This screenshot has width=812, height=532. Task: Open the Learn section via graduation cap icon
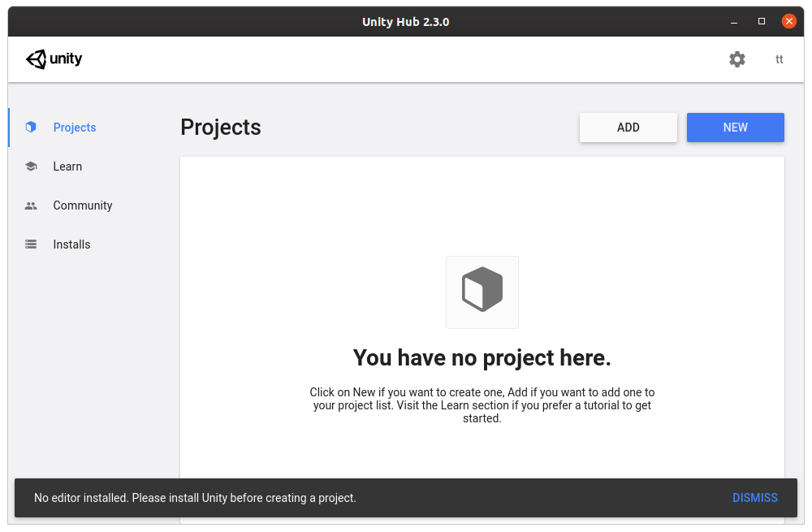click(x=31, y=166)
